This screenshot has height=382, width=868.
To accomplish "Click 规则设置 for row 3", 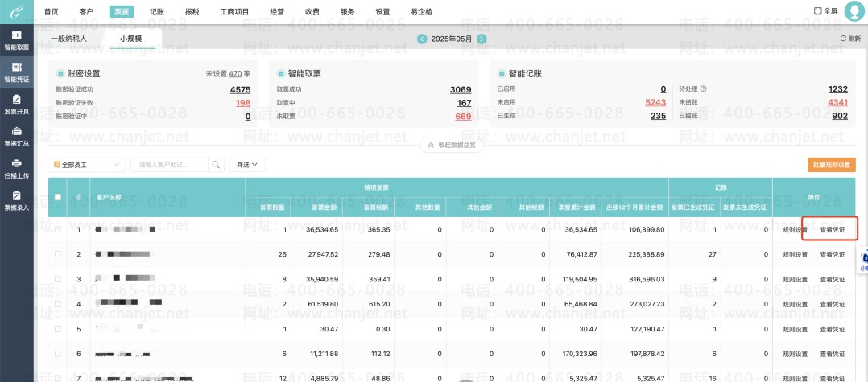I will pyautogui.click(x=796, y=279).
